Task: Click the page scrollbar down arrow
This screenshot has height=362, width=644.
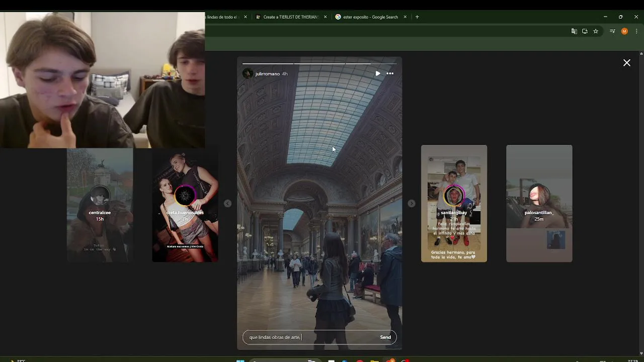Action: (641, 353)
